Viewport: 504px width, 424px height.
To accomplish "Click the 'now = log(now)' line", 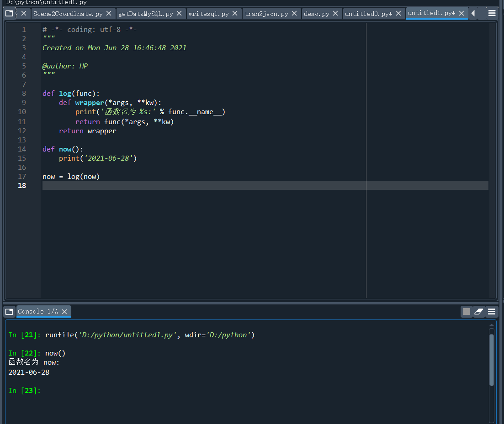I will 71,177.
